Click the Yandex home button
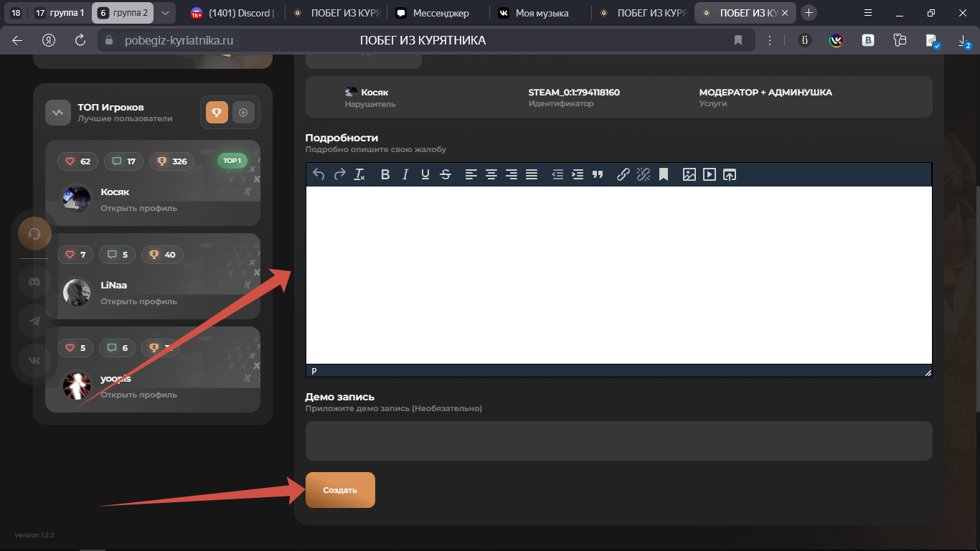Screen dimensions: 980x551 (x=49, y=40)
